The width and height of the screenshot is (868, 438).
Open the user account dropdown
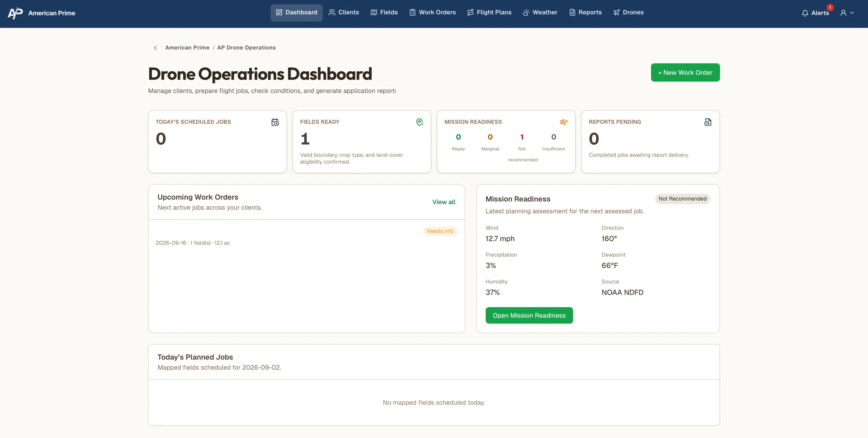point(847,13)
